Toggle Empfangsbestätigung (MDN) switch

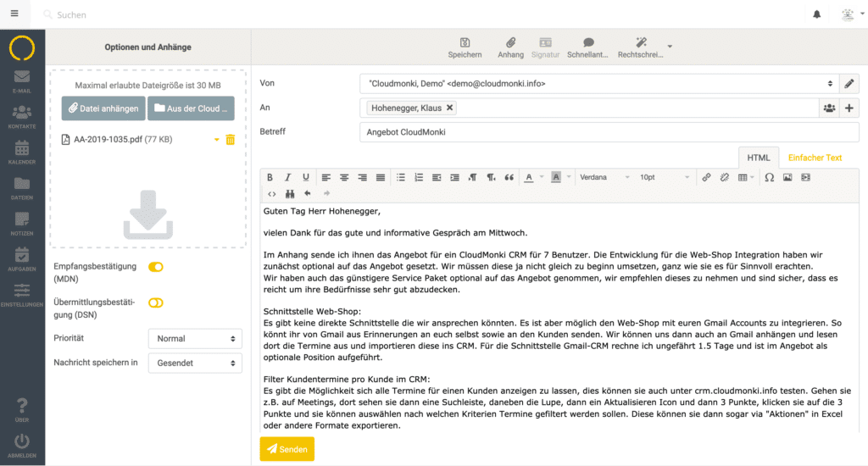(x=156, y=267)
